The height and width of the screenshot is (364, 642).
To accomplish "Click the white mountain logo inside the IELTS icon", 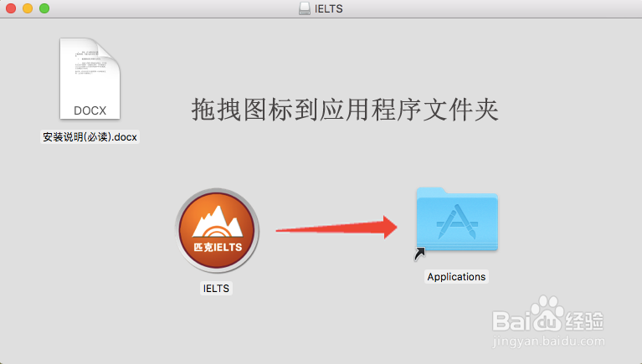I will (218, 221).
